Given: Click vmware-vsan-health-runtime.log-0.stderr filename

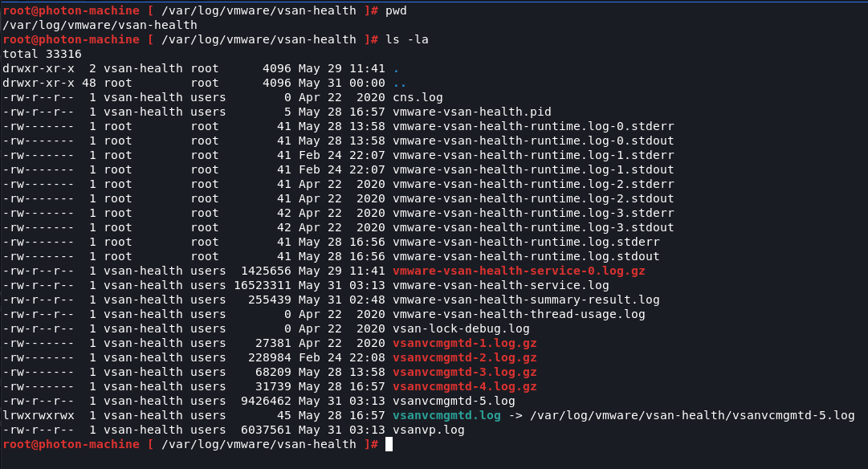Looking at the screenshot, I should (x=533, y=126).
